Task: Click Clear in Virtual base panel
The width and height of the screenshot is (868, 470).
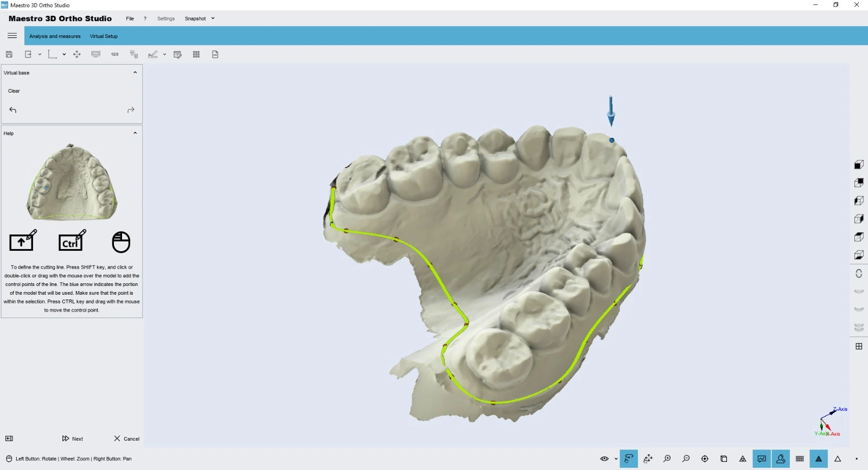Action: pyautogui.click(x=14, y=91)
